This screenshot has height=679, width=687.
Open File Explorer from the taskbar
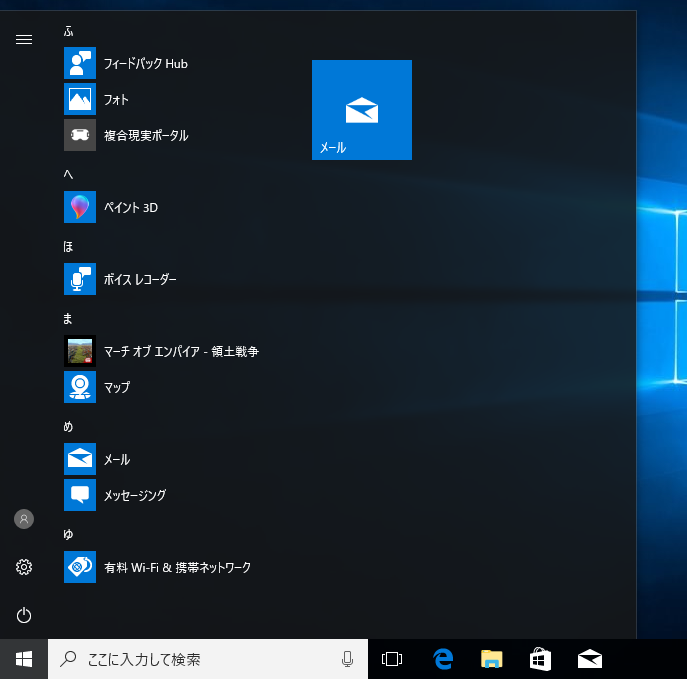(x=492, y=659)
